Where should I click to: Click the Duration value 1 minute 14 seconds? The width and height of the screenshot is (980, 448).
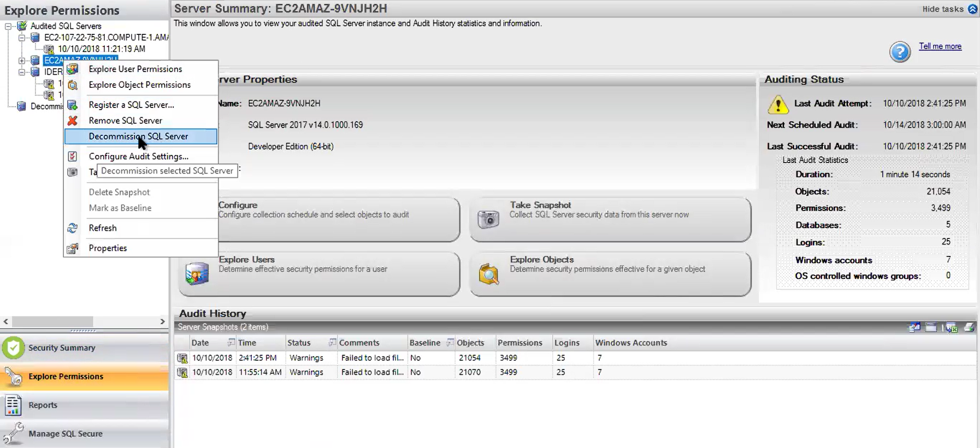point(915,175)
